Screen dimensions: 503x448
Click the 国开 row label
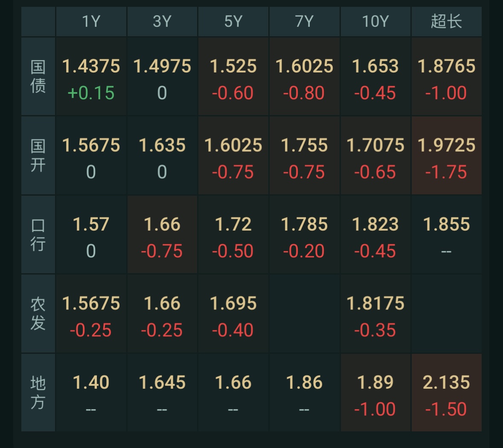(x=38, y=155)
